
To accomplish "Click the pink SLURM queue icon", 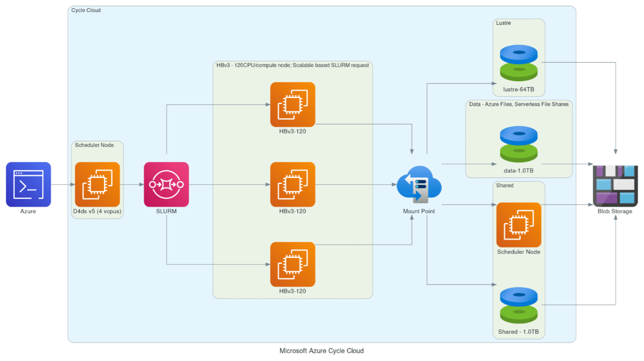I will [166, 184].
